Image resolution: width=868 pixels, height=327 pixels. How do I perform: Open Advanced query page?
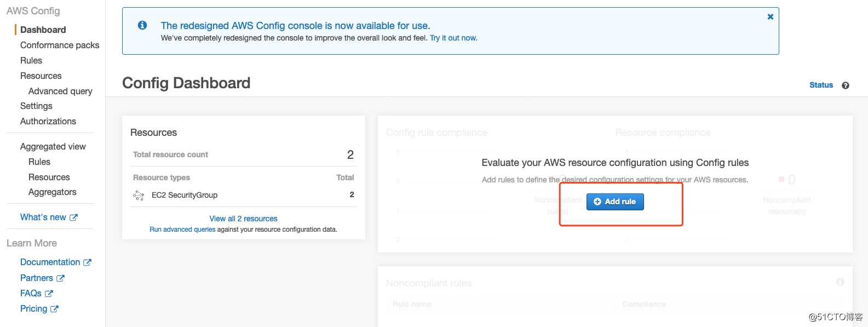(60, 91)
